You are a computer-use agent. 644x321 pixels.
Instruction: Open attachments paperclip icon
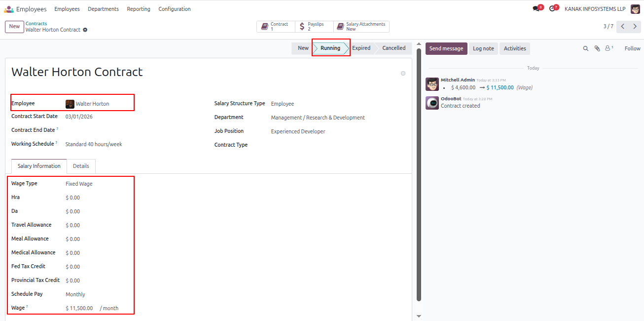coord(597,48)
